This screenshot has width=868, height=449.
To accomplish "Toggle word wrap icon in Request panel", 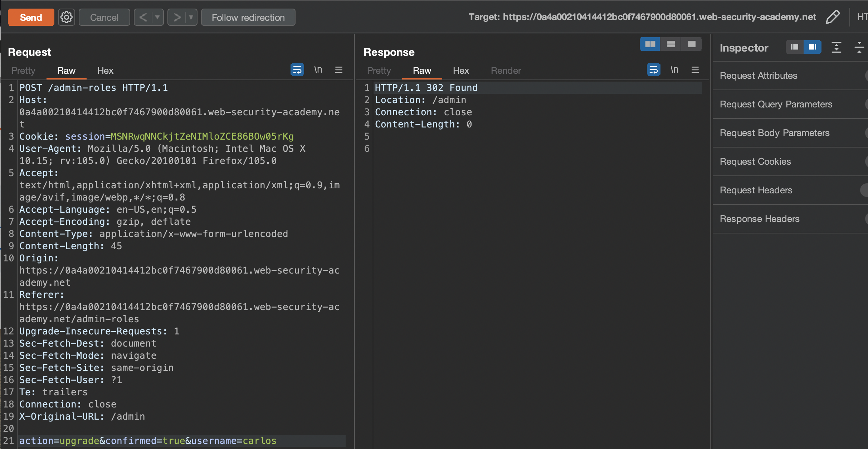I will pos(297,70).
